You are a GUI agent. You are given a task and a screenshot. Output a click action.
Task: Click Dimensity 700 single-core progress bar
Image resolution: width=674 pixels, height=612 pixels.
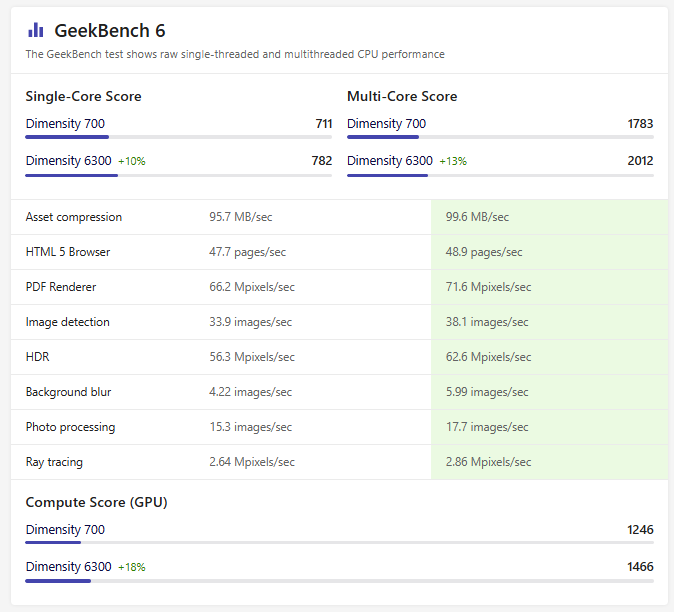178,137
